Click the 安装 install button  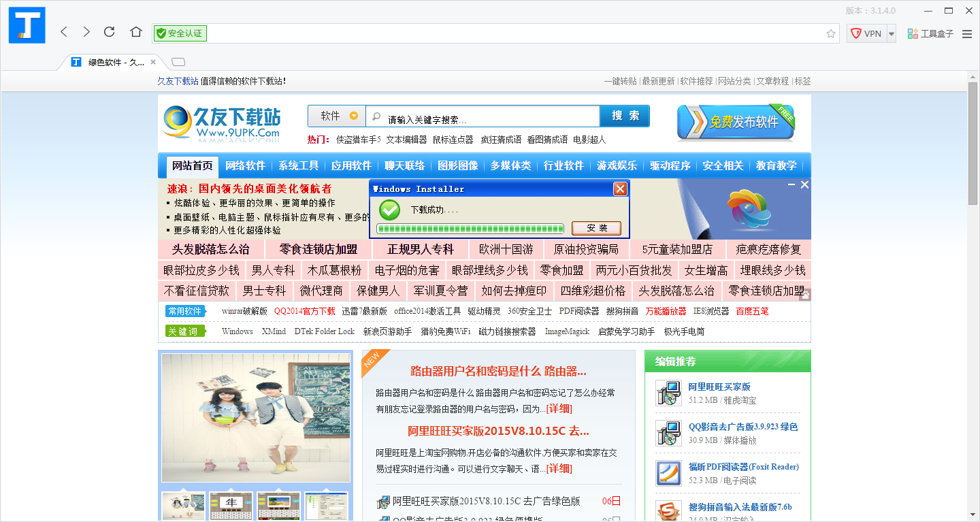597,228
